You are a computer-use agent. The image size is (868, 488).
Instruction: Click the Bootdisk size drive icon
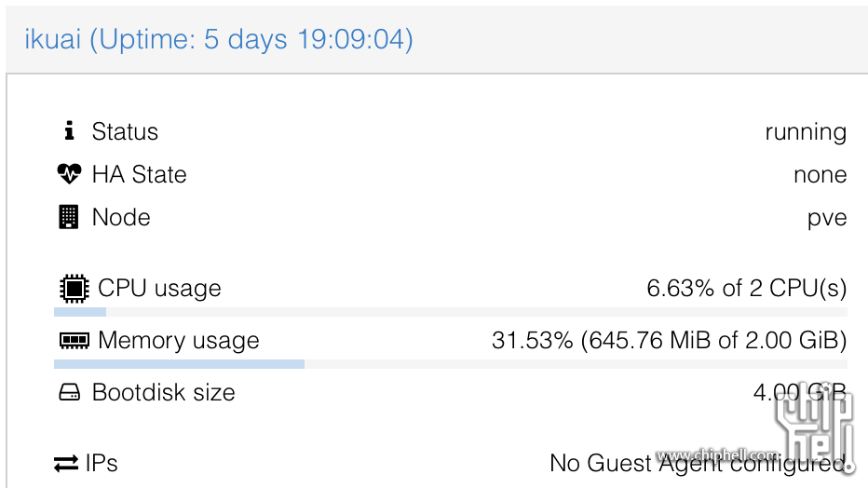(x=69, y=392)
